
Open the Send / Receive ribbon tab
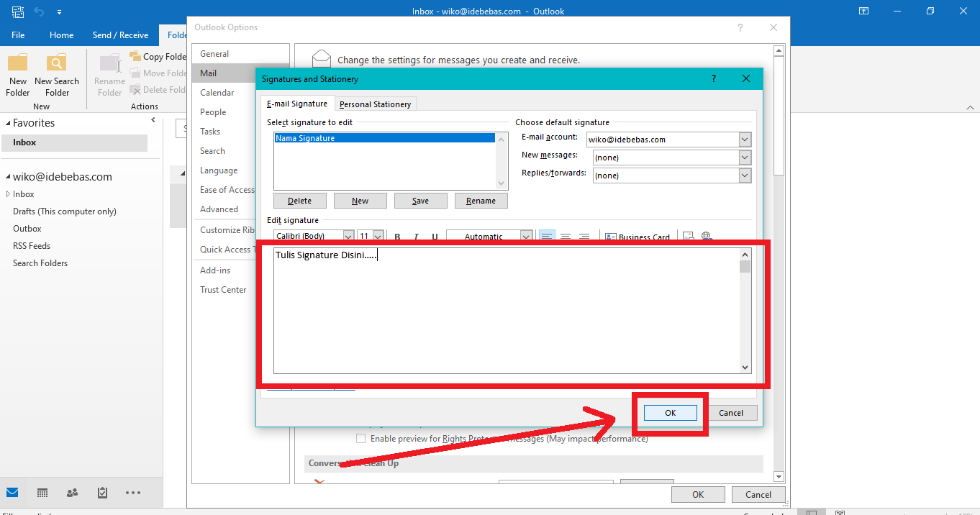coord(120,35)
